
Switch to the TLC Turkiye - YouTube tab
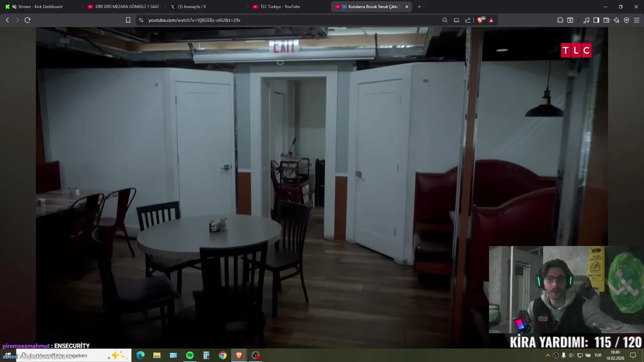pyautogui.click(x=288, y=7)
